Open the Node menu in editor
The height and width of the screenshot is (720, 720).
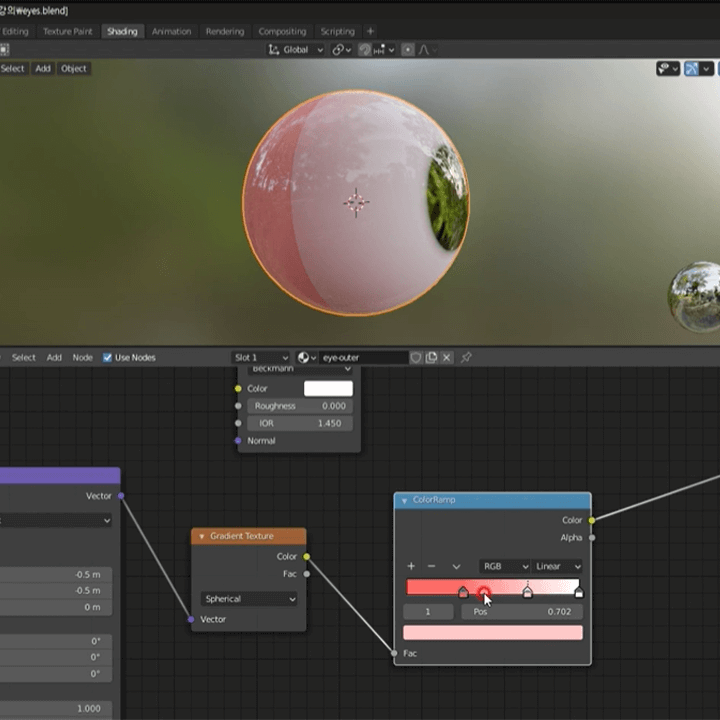point(83,357)
